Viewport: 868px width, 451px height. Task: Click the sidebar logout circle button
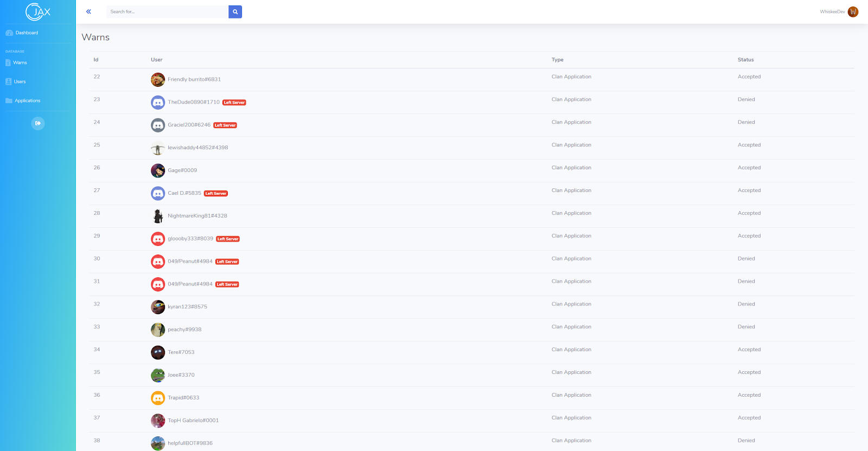(x=38, y=123)
